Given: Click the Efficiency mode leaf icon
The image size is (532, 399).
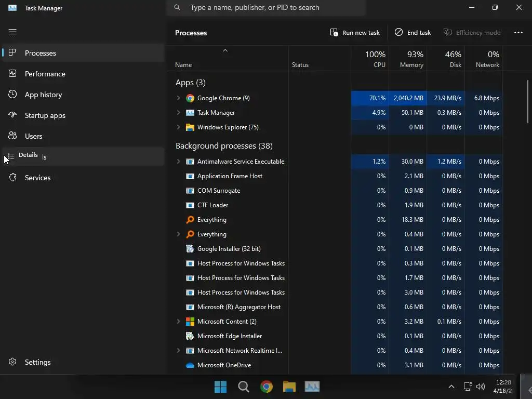Looking at the screenshot, I should click(x=448, y=32).
